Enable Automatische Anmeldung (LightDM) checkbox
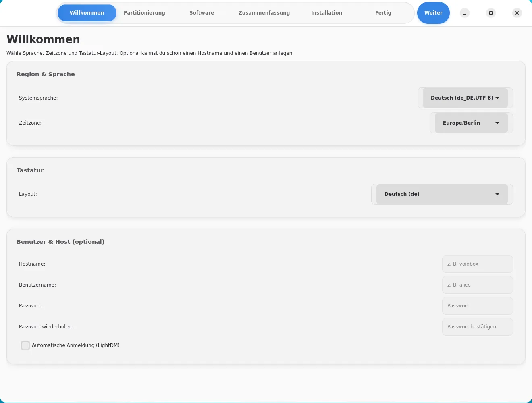The height and width of the screenshot is (403, 532). tap(25, 345)
